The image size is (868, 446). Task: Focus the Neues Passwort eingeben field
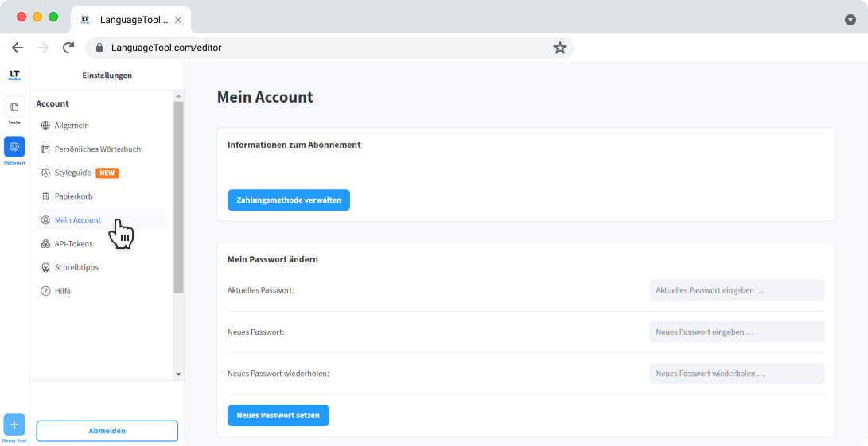(737, 332)
